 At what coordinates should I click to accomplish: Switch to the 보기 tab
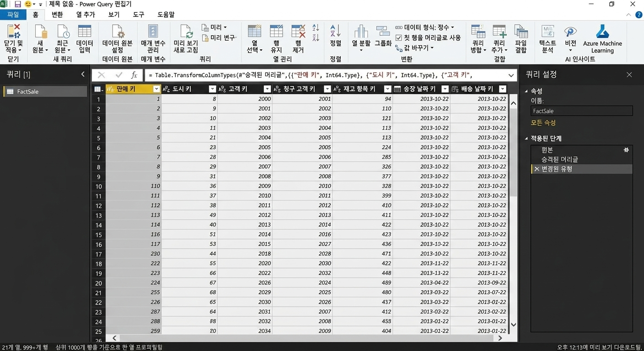click(114, 15)
